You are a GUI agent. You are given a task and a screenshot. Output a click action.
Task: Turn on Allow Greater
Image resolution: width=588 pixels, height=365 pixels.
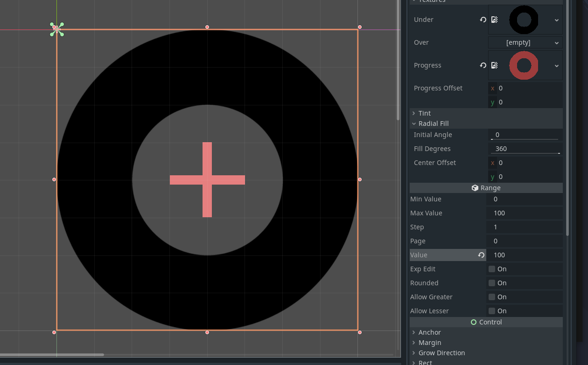(x=491, y=297)
